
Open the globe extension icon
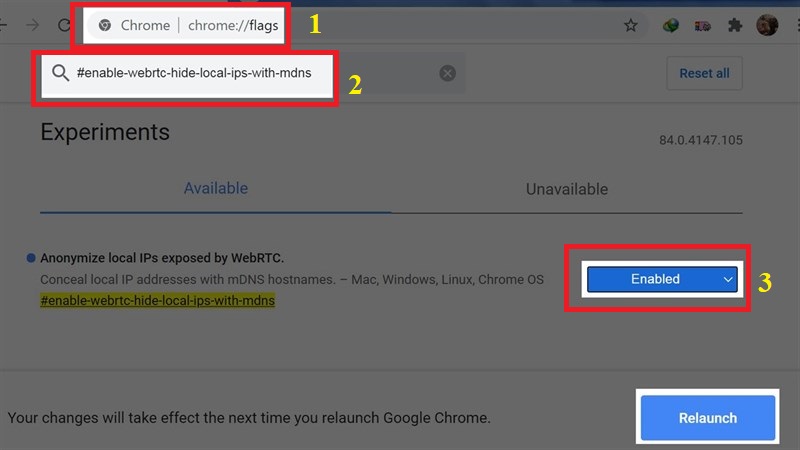pos(670,25)
